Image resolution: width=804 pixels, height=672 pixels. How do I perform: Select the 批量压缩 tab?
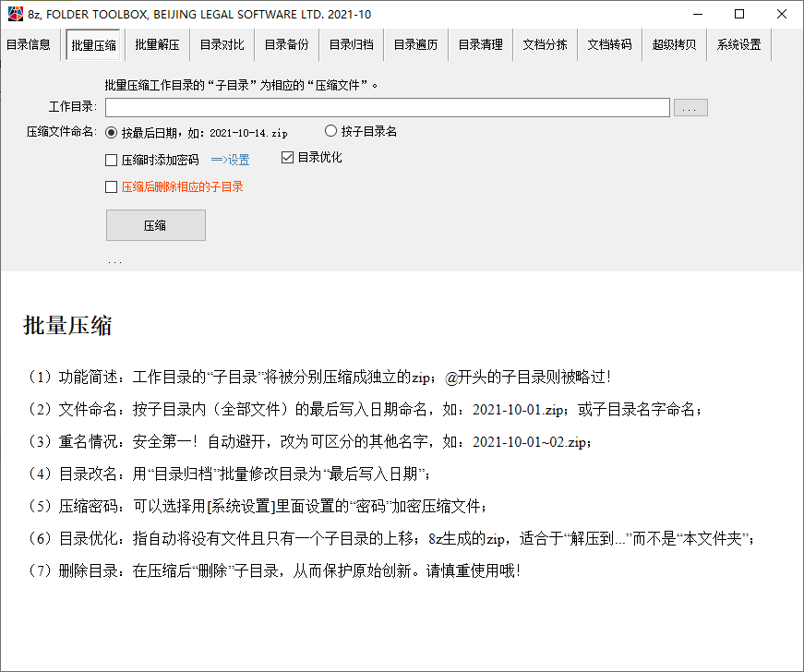pos(93,45)
